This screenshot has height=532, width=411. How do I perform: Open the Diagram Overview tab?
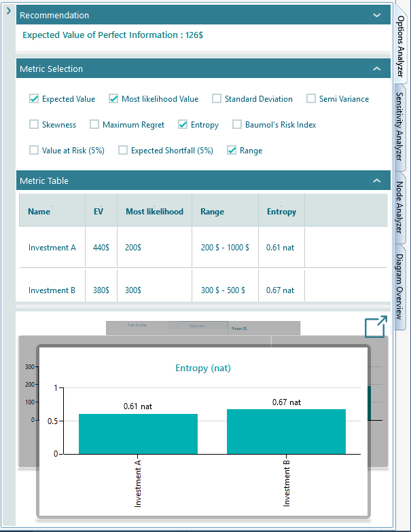[400, 286]
